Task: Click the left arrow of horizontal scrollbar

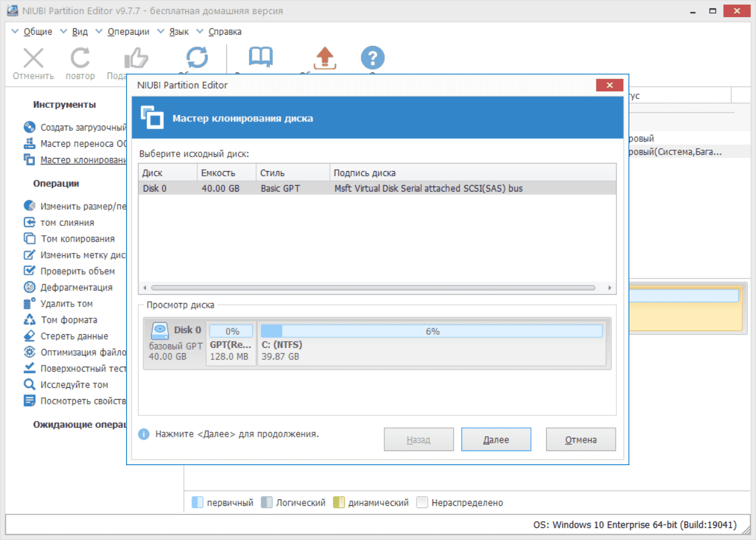Action: pyautogui.click(x=144, y=288)
